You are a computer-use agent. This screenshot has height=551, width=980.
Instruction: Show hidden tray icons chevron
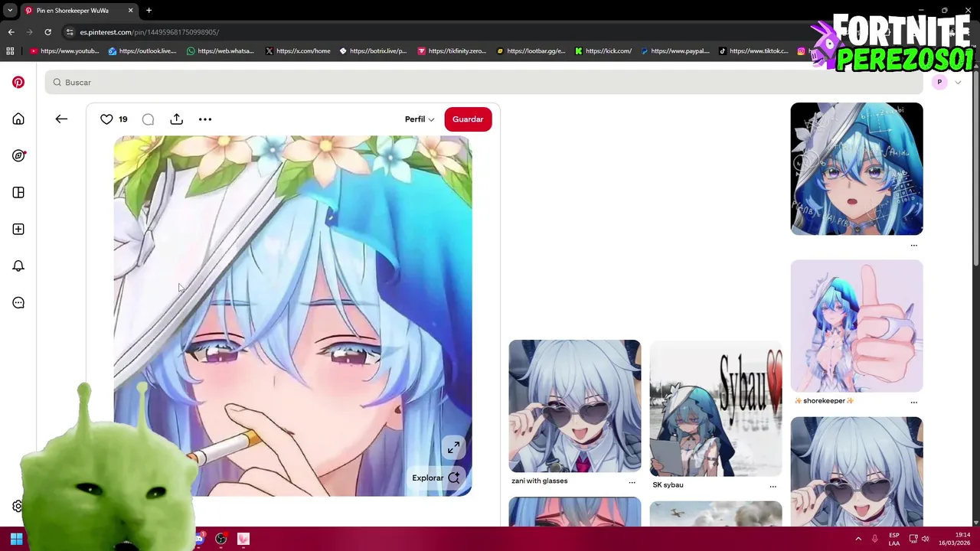(x=858, y=539)
